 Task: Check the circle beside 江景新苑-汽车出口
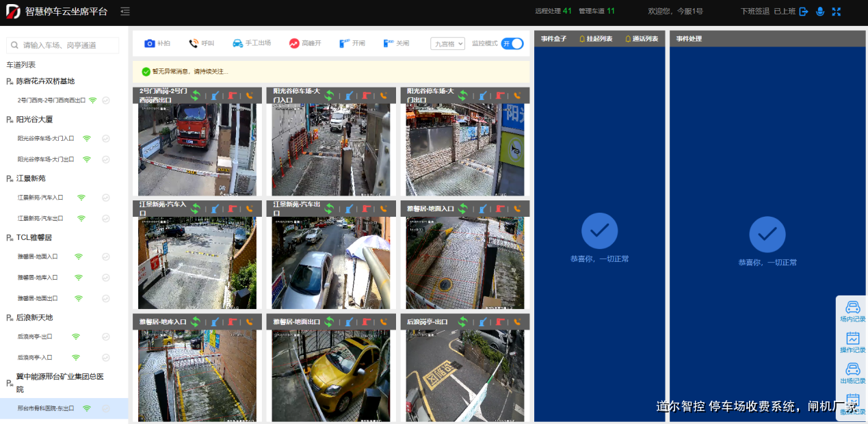point(106,218)
